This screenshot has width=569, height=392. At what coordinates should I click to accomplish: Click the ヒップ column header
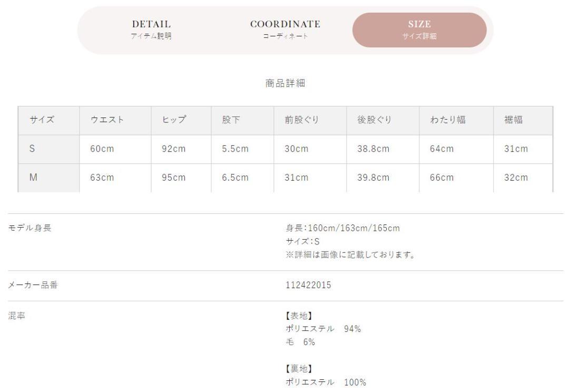(x=174, y=120)
